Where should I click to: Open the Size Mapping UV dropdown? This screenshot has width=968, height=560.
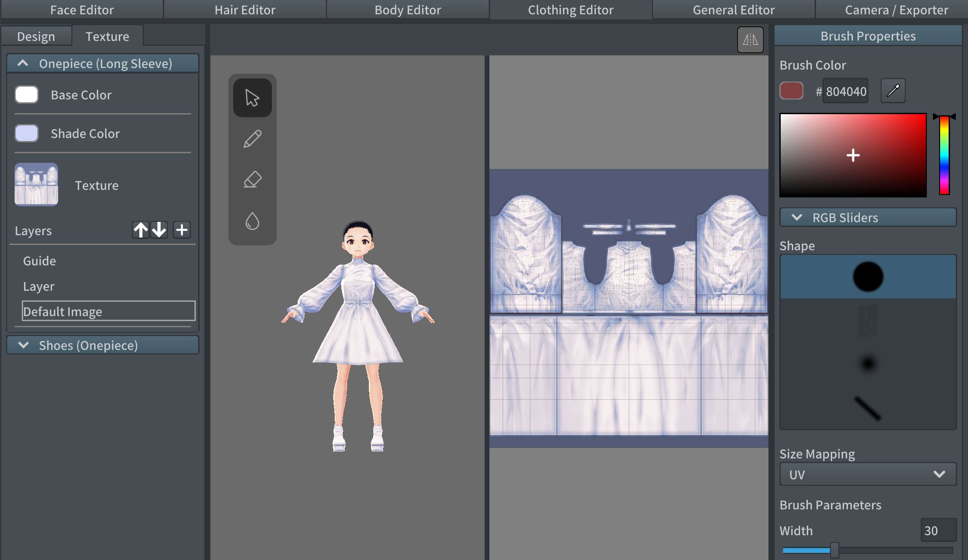coord(868,475)
